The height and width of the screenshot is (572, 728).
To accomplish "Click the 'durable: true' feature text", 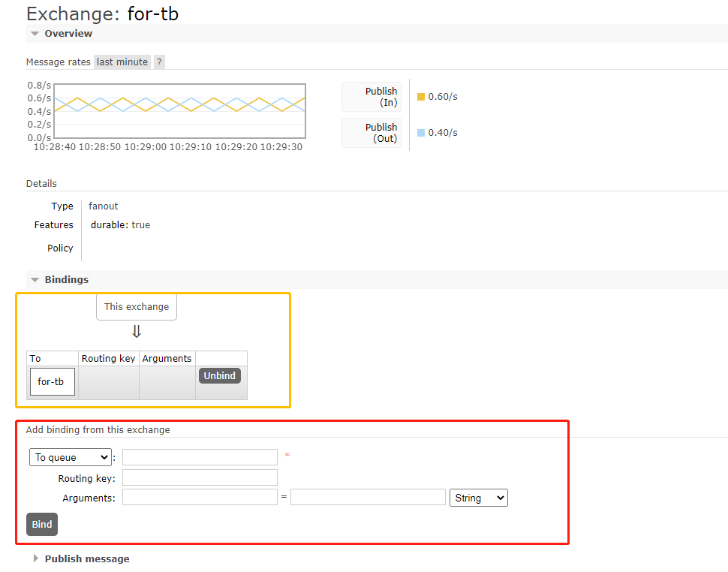I will coord(120,224).
